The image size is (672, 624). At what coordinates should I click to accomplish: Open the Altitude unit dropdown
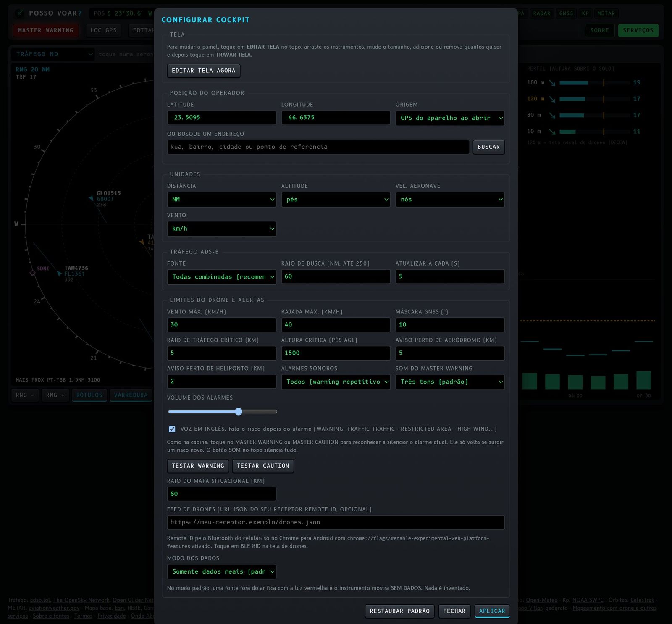(336, 200)
